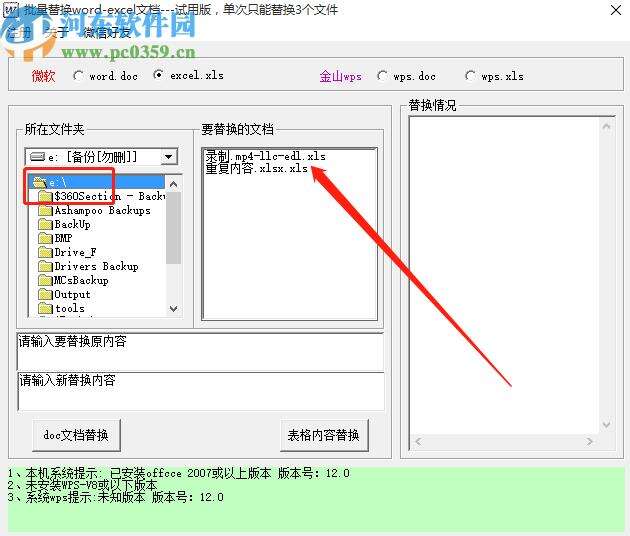Close the batch replace window

tap(616, 10)
